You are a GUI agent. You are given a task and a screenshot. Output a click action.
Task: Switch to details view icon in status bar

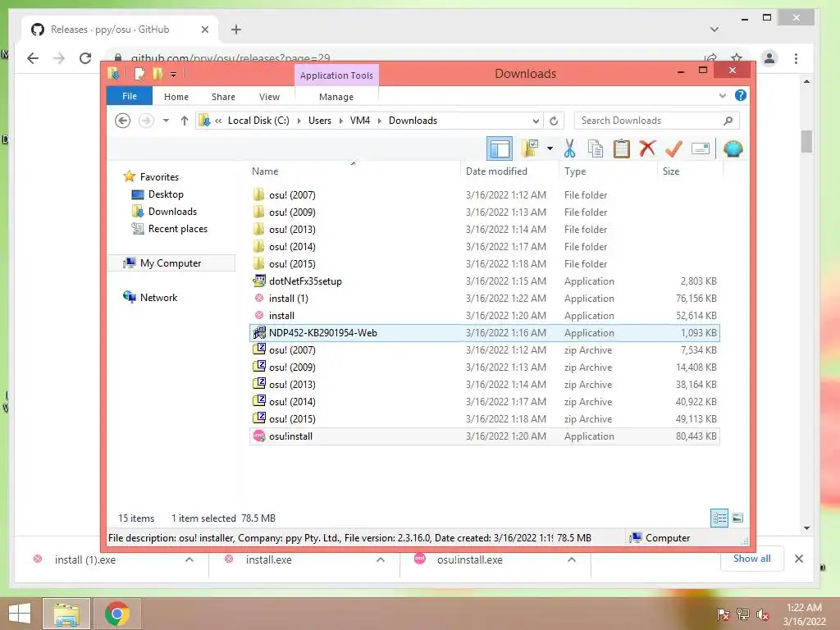pyautogui.click(x=719, y=518)
